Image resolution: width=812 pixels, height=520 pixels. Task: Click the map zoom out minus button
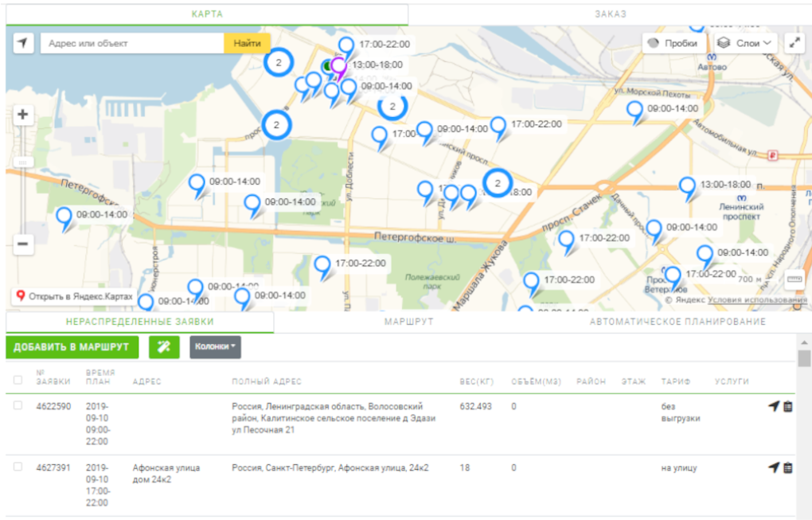coord(23,244)
